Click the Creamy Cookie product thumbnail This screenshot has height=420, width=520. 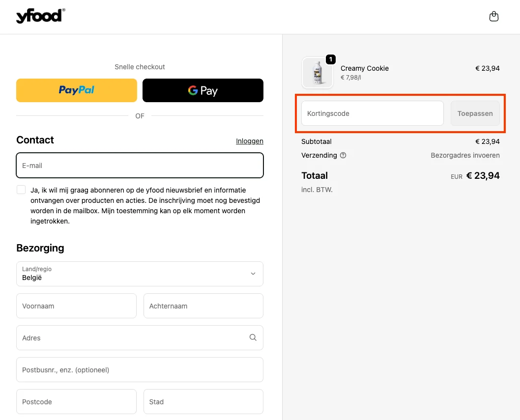click(317, 73)
